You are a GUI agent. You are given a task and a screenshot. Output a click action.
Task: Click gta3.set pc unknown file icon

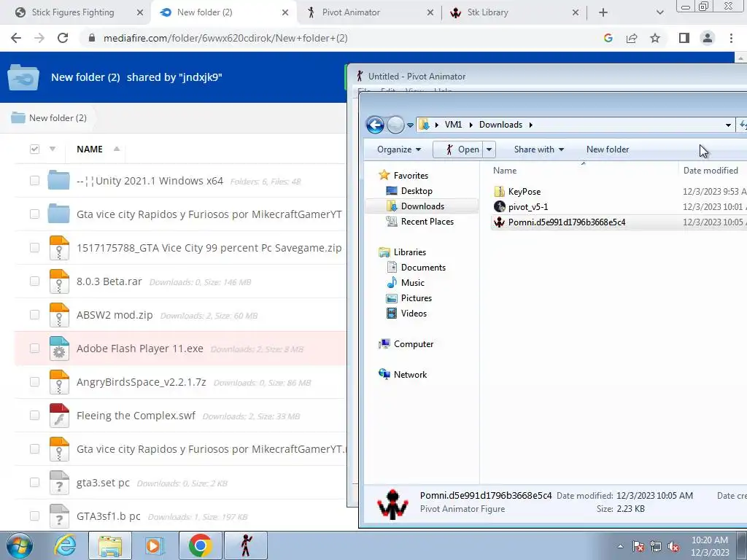59,483
